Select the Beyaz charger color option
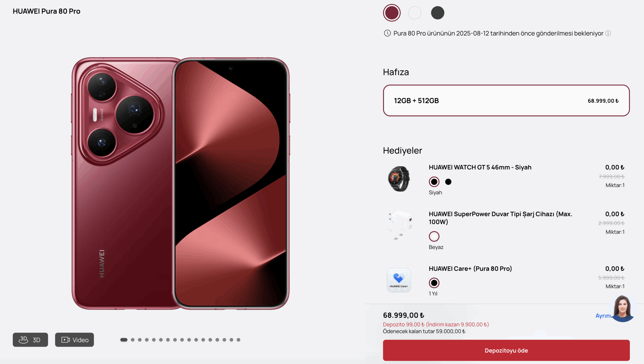 [x=434, y=236]
